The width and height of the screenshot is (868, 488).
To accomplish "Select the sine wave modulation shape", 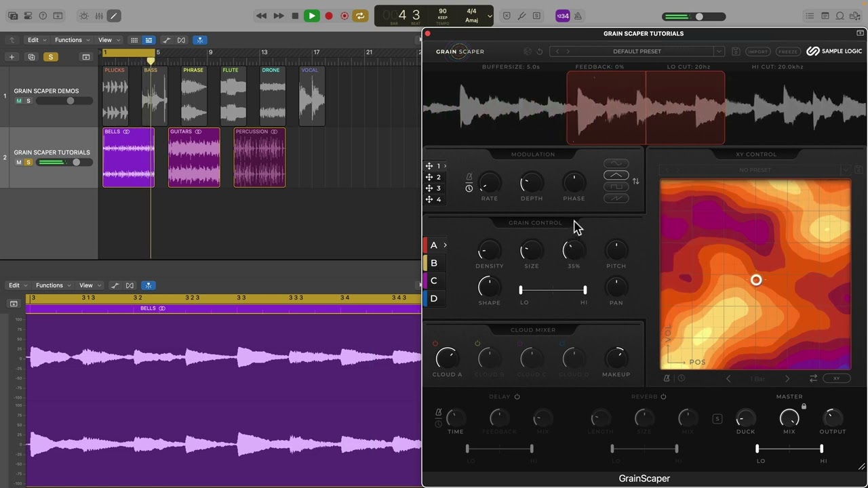I will [616, 163].
